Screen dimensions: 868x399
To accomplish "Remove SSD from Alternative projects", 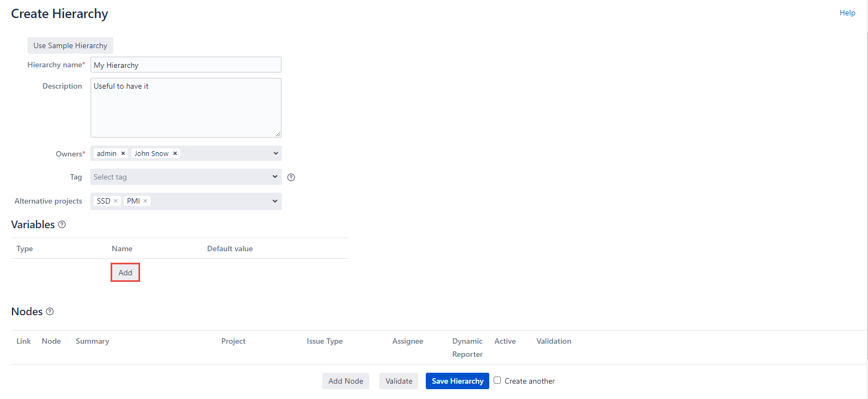I will pos(115,201).
